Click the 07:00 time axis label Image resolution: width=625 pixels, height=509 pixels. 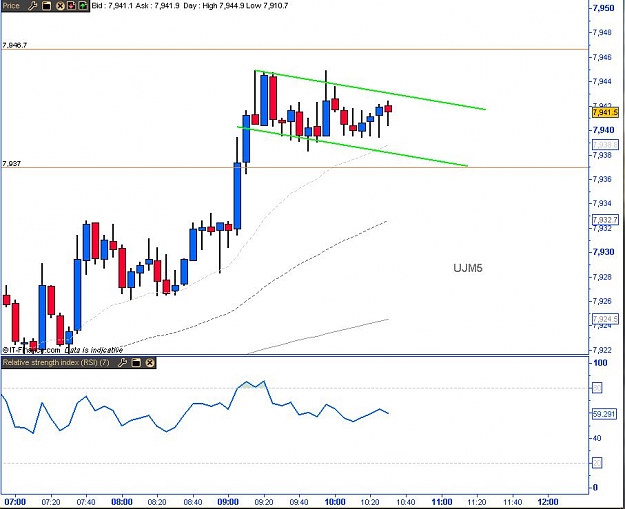[15, 501]
